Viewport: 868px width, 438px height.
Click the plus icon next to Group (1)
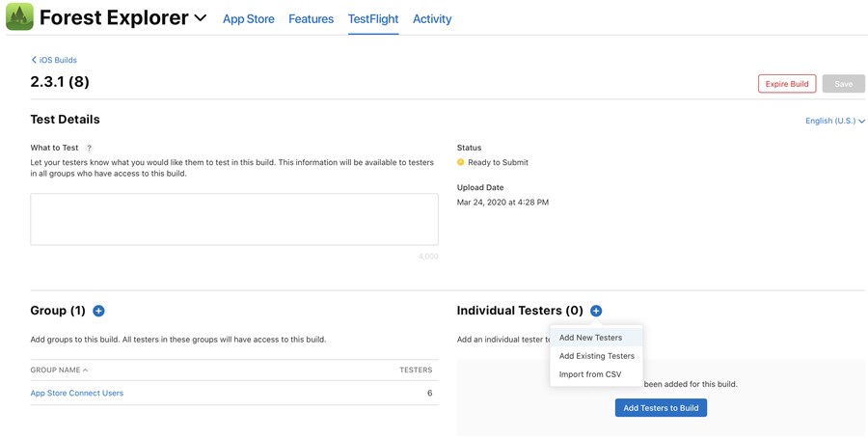tap(98, 311)
